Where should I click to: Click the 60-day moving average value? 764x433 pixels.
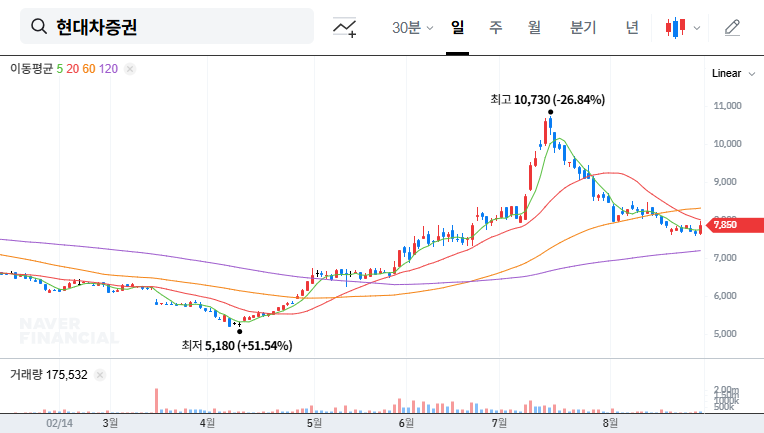click(89, 69)
